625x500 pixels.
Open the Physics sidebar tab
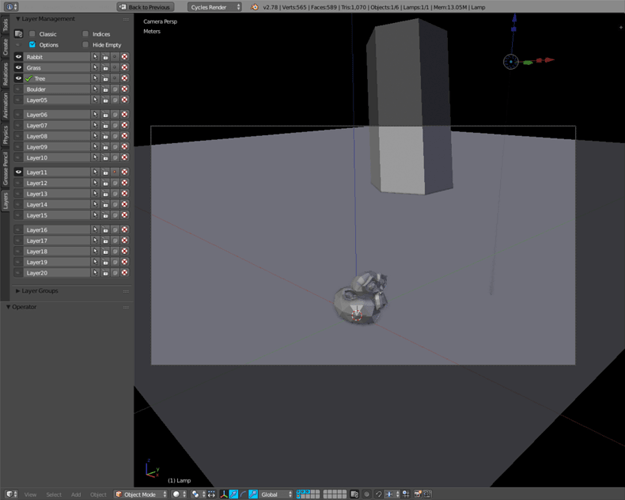pos(5,134)
